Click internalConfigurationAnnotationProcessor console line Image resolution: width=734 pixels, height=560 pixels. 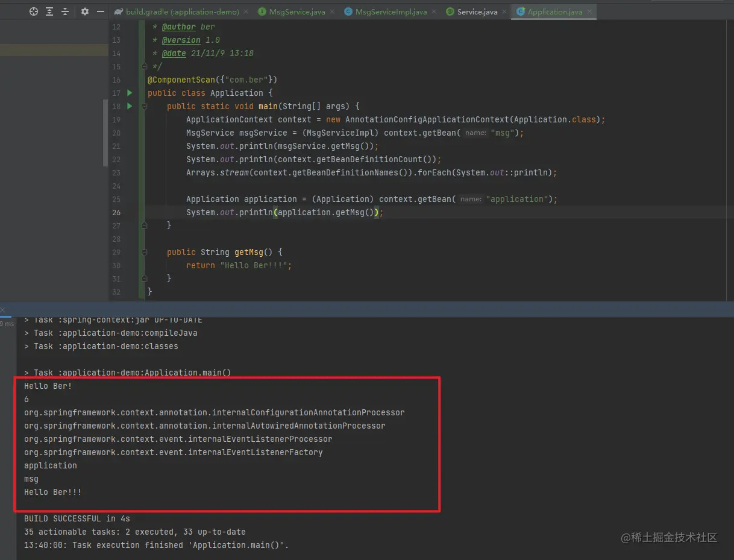point(215,412)
